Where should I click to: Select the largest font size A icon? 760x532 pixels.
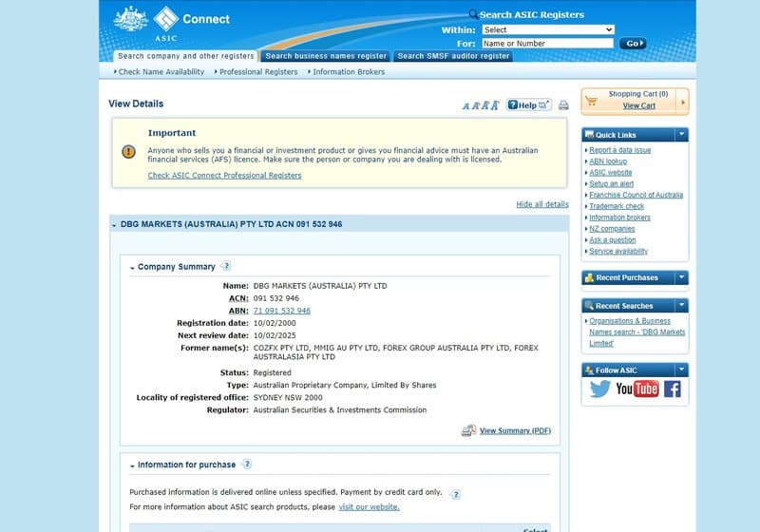click(x=494, y=105)
